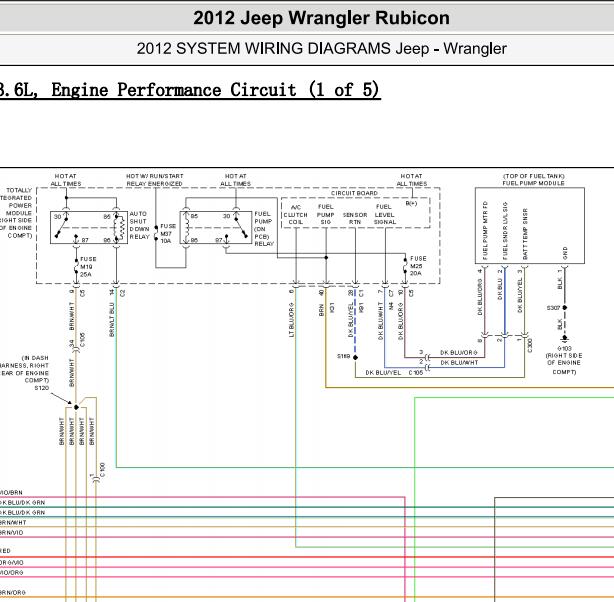Select "2012 SYSTEM WIRING DIAGRAMS Jeep - Wrangler" subtitle
Image resolution: width=614 pixels, height=602 pixels.
(x=321, y=49)
